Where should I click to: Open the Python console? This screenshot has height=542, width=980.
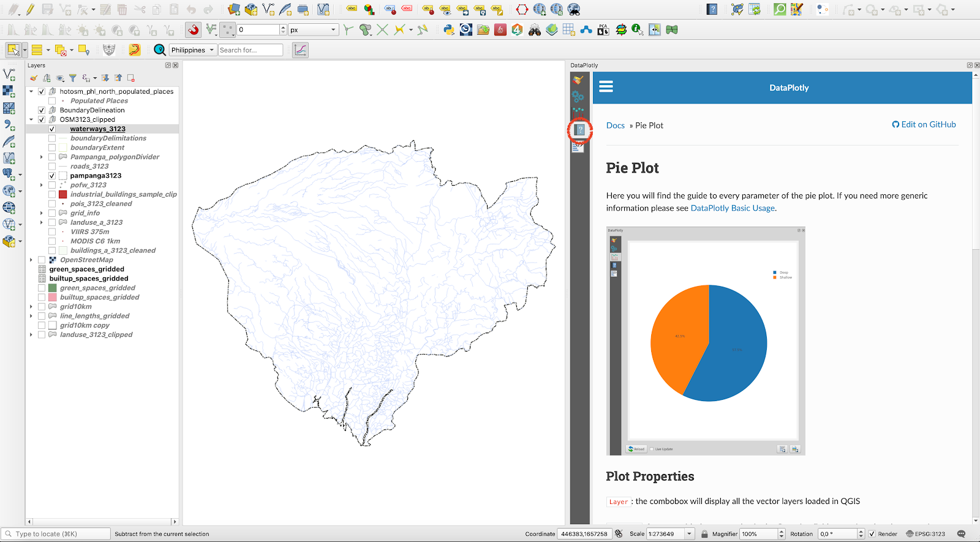[449, 30]
